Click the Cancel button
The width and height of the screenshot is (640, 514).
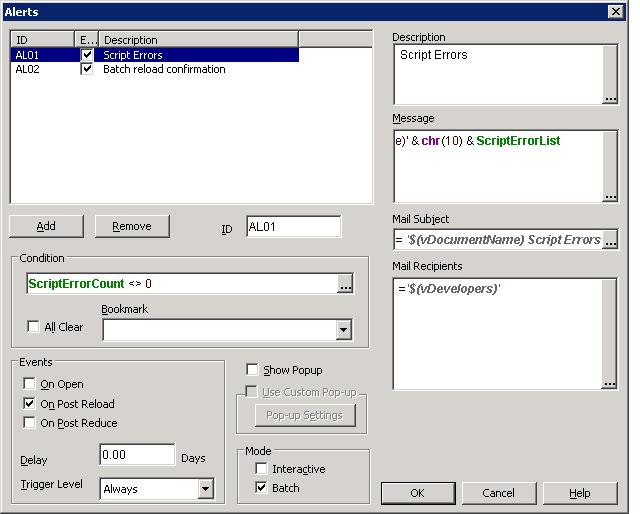click(499, 493)
